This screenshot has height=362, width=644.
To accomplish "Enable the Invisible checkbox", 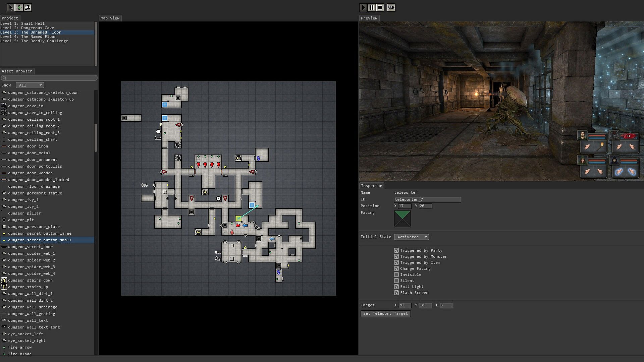I will 396,275.
